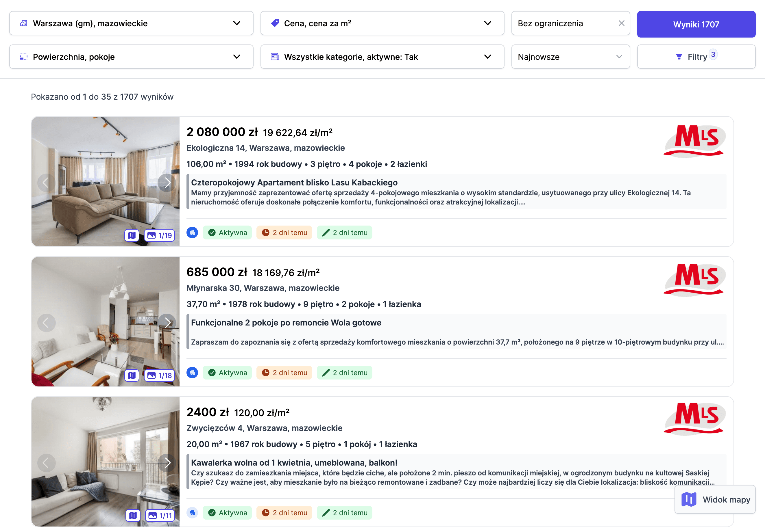
Task: Open Cena, cena za m² dropdown
Action: click(382, 23)
